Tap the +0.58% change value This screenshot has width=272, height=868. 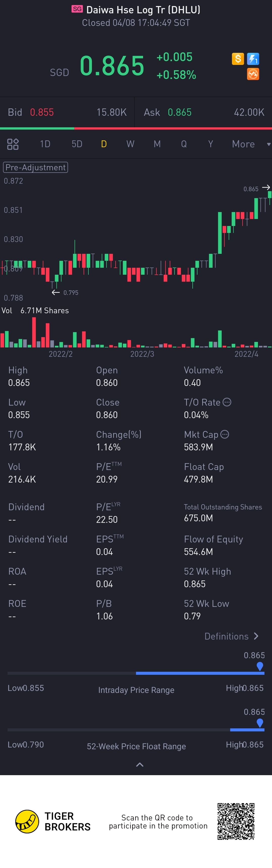coord(176,75)
